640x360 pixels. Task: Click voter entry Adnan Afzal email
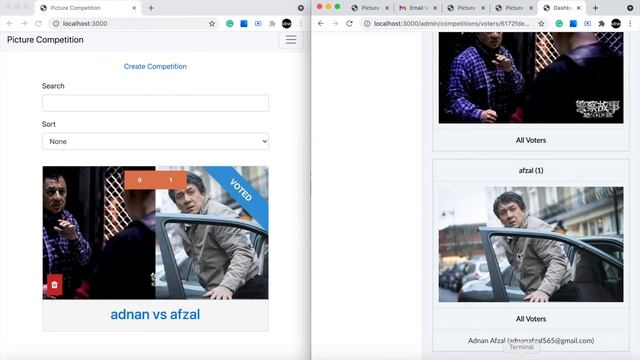click(x=531, y=340)
